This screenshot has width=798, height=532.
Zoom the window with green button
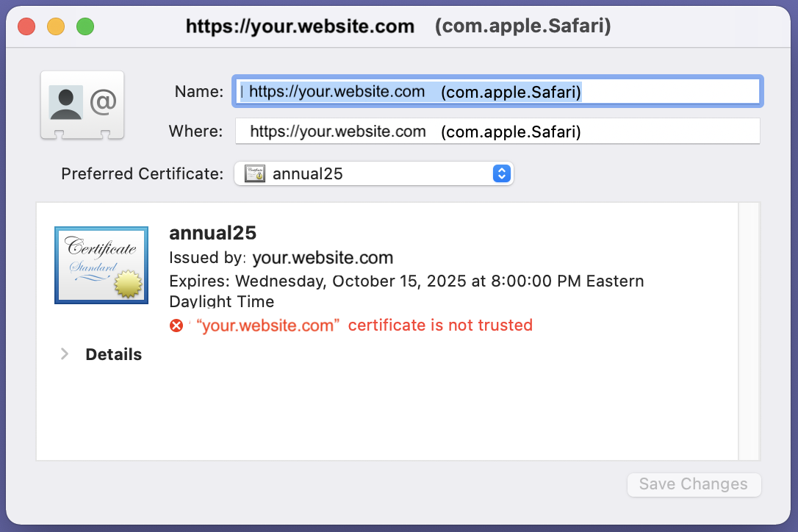pyautogui.click(x=85, y=26)
